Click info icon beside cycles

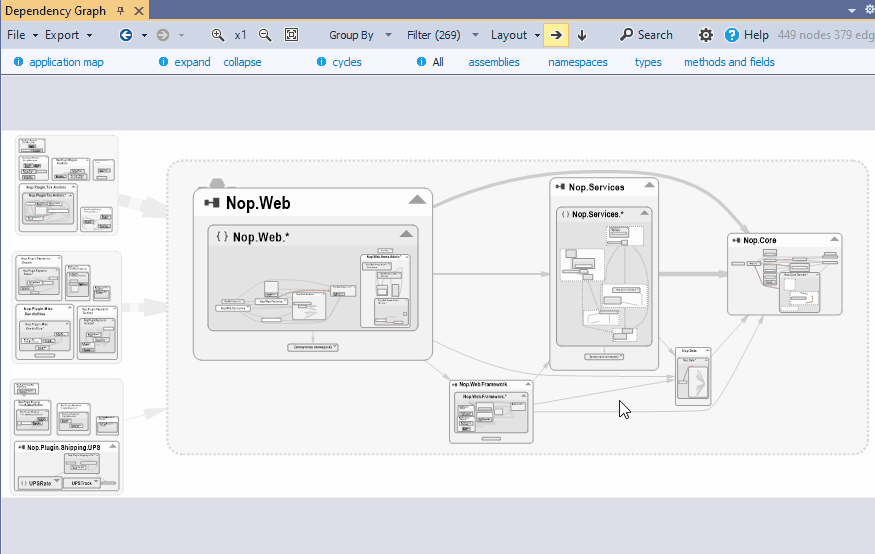[x=321, y=61]
